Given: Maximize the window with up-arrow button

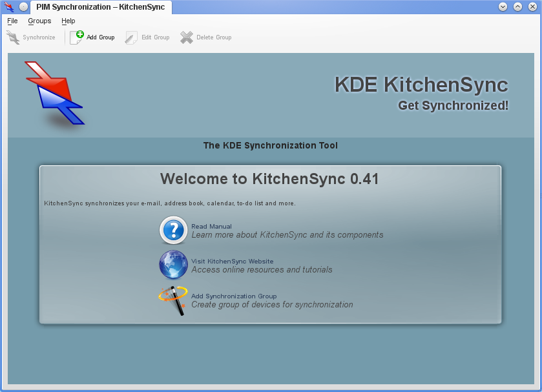Looking at the screenshot, I should (518, 7).
